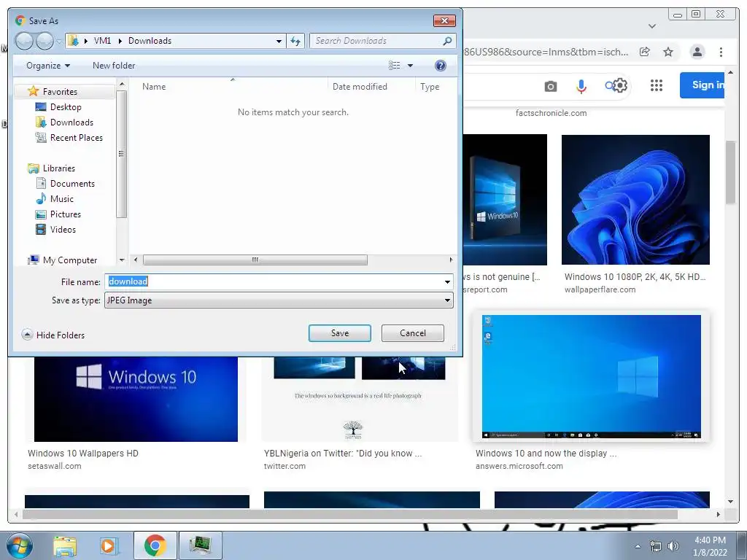Open the Windows 10 Wallpapers HD thumbnail
This screenshot has width=747, height=560.
tap(136, 399)
